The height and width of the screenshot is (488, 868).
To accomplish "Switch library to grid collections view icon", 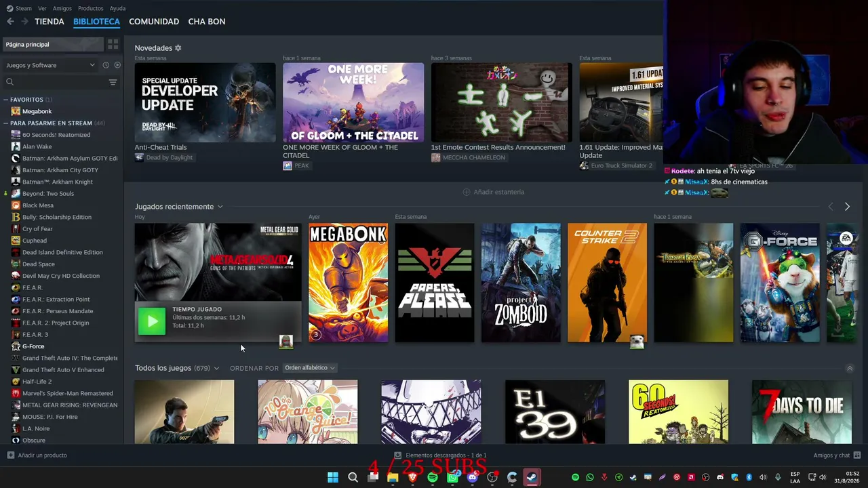I will [x=113, y=44].
